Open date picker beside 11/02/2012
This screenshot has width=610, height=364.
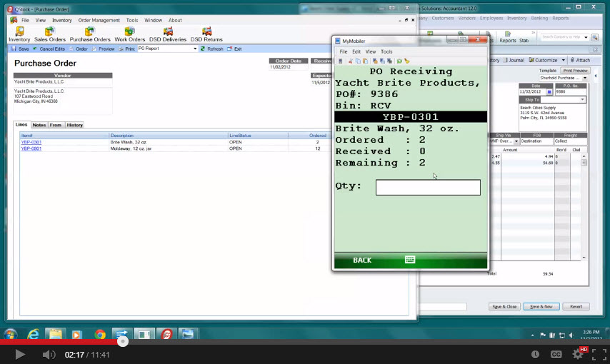pyautogui.click(x=549, y=92)
